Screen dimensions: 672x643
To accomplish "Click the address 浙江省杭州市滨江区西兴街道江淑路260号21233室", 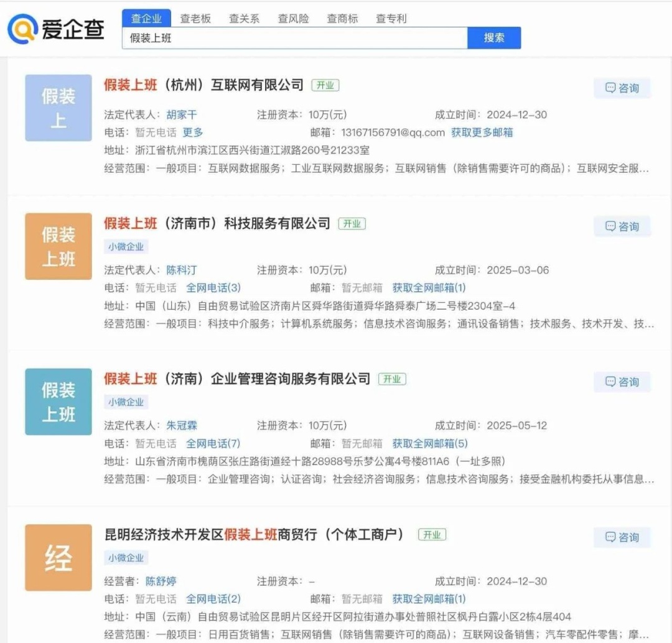I will click(252, 150).
